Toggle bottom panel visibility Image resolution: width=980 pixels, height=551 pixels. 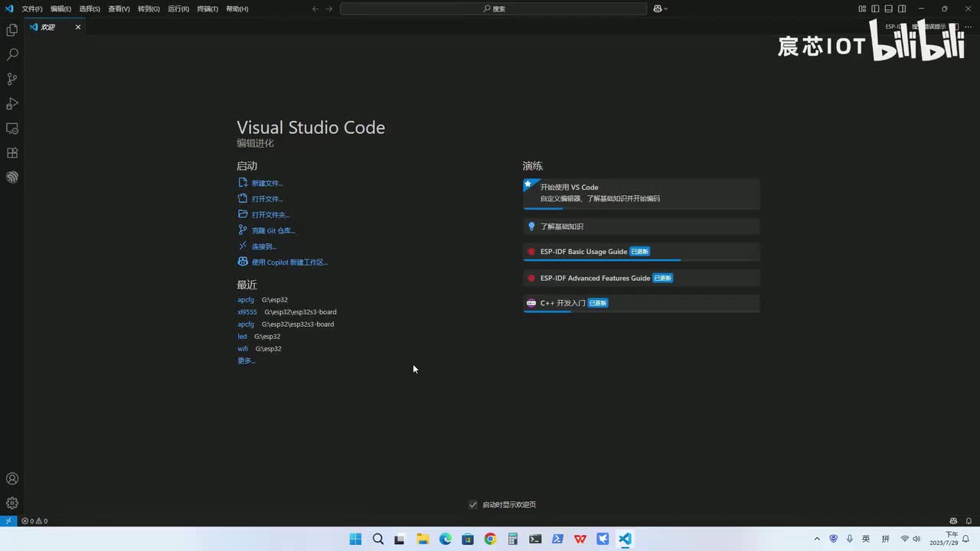[888, 9]
